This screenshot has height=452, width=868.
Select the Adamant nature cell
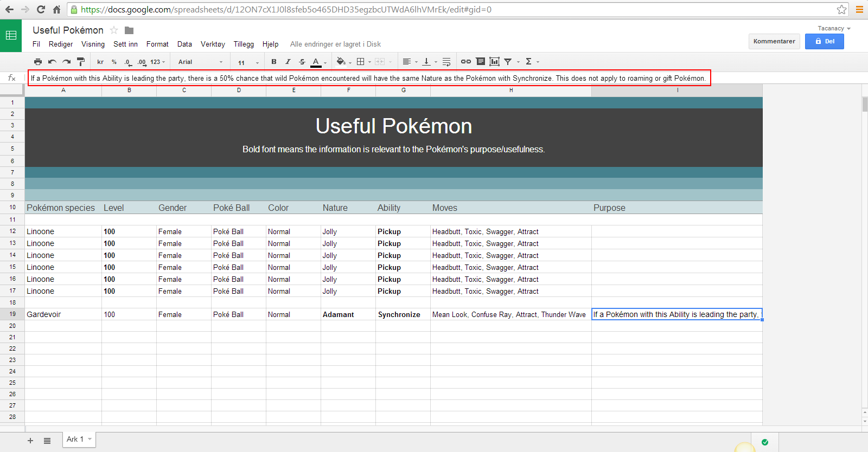(348, 314)
